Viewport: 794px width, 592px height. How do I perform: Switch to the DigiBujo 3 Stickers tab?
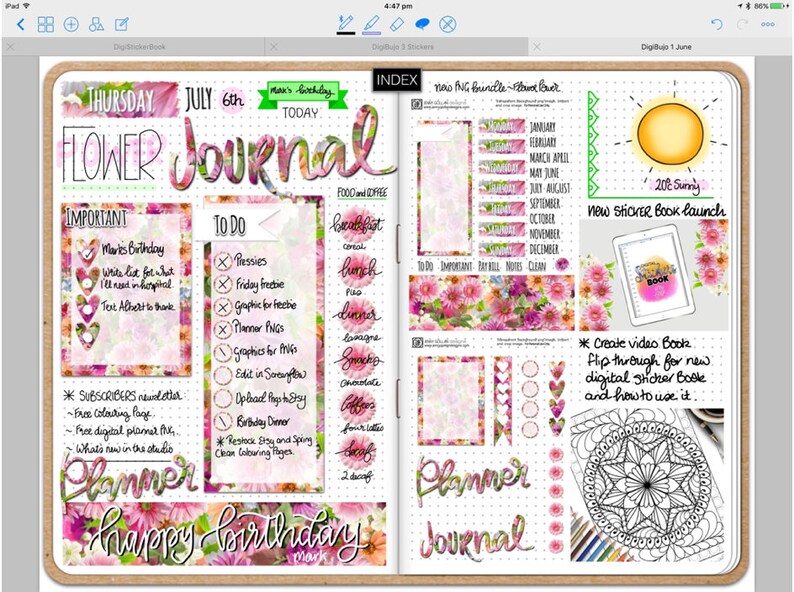click(x=403, y=47)
